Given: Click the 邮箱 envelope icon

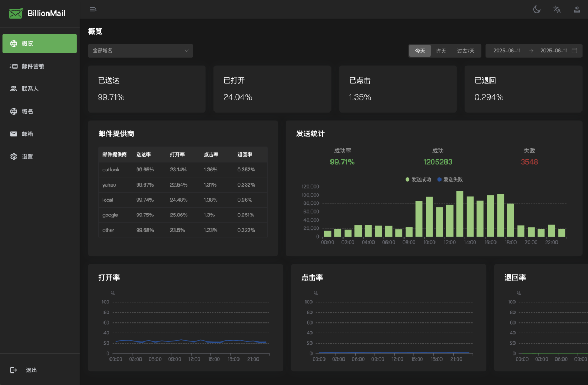Looking at the screenshot, I should tap(14, 134).
